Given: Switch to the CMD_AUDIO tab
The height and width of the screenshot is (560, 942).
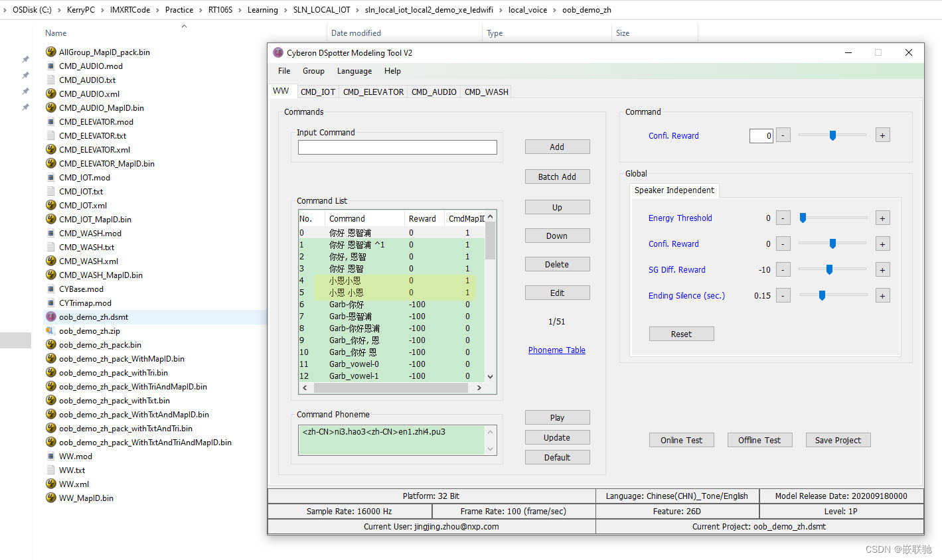Looking at the screenshot, I should tap(433, 92).
